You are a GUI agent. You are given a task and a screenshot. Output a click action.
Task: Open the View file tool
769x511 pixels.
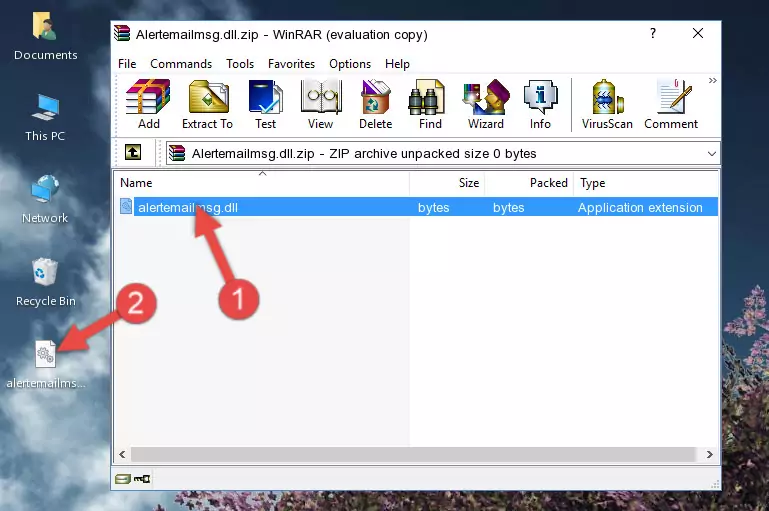[x=321, y=104]
